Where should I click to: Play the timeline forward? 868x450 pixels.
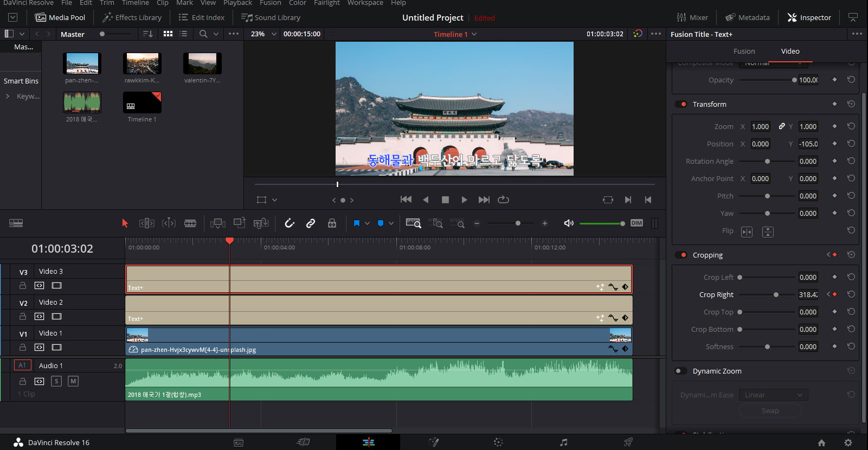coord(464,200)
